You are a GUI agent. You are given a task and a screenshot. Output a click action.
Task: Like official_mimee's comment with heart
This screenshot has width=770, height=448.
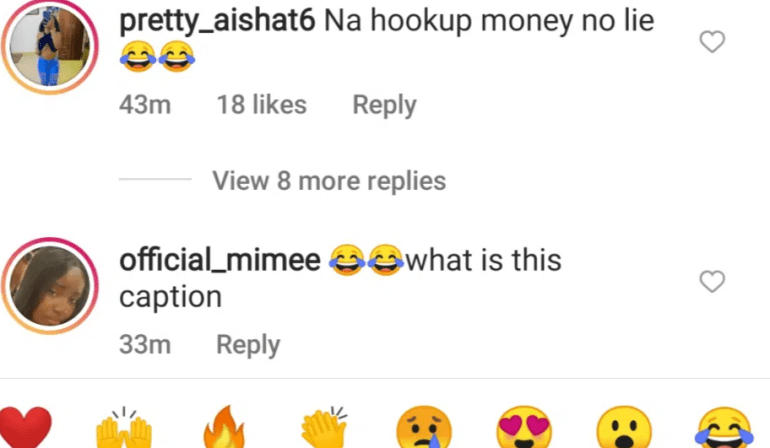coord(711,282)
